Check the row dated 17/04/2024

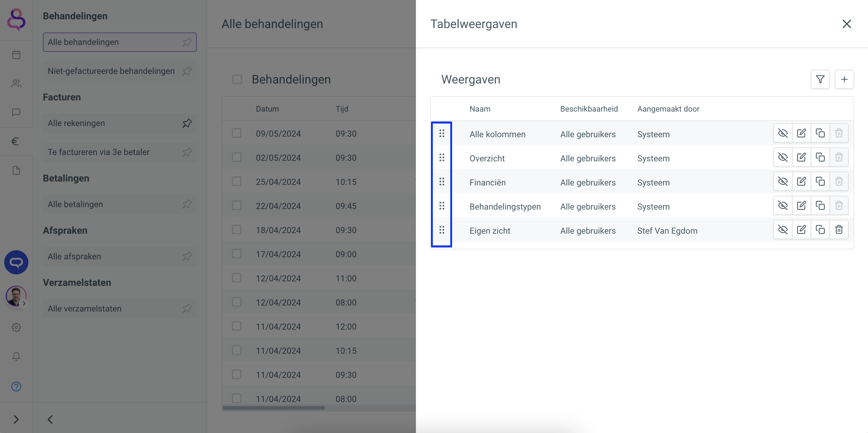(x=237, y=254)
